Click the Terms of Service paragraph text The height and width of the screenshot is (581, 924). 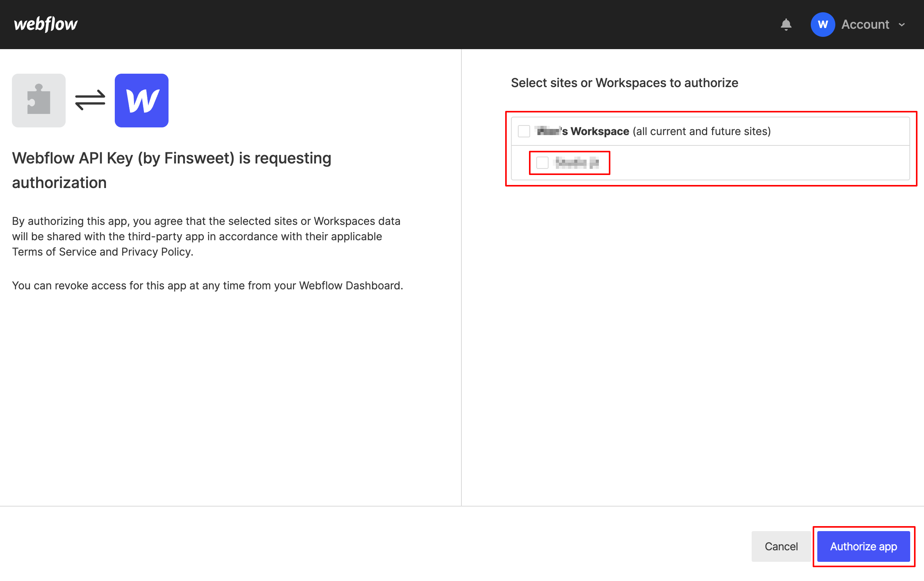[206, 236]
